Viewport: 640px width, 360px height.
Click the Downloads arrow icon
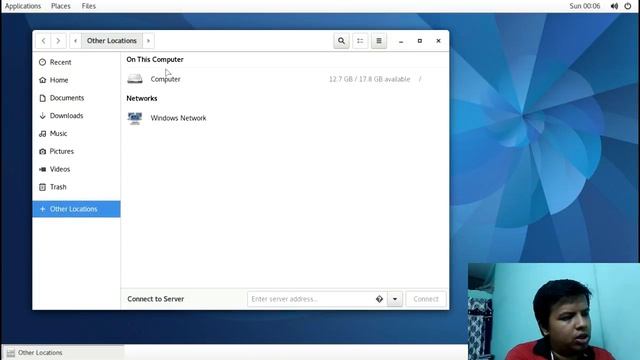click(x=42, y=116)
